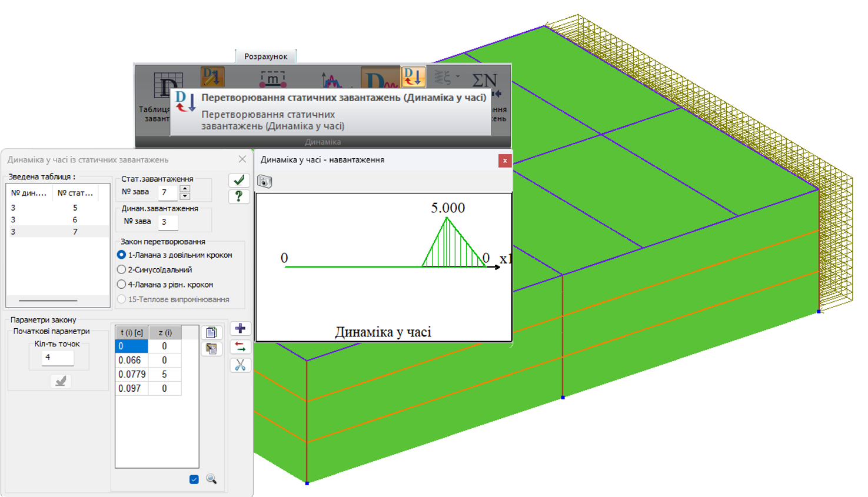Click the scissors cut icon
Screen dimensions: 868x497
click(x=240, y=365)
